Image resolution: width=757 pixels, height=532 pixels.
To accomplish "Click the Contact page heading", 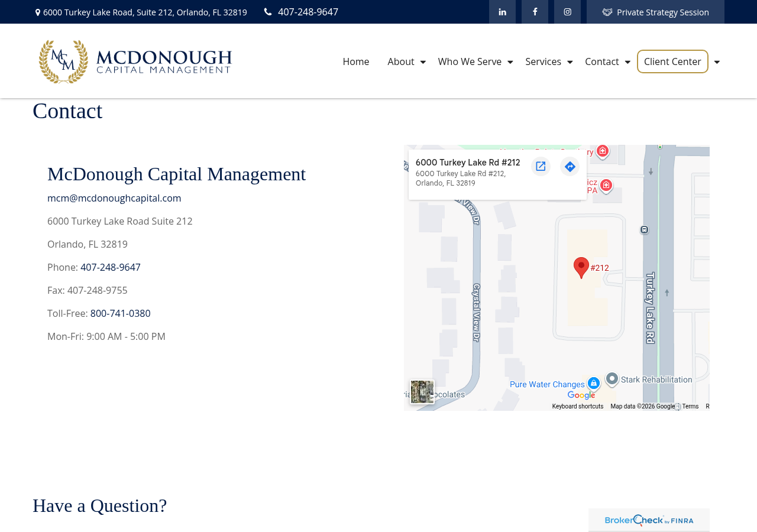I will point(67,111).
